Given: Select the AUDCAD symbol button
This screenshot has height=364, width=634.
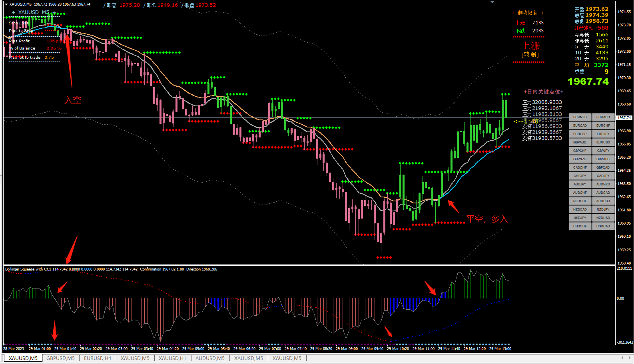Looking at the screenshot, I should tap(603, 193).
